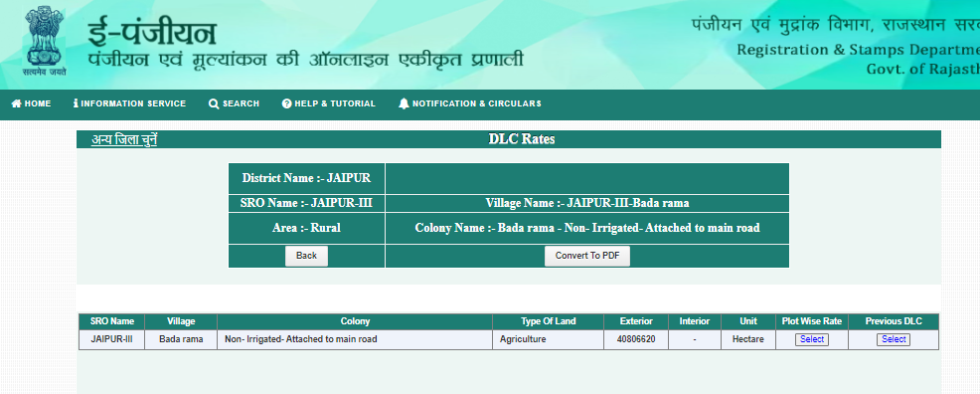Click the JAIPUR-III table cell
Image resolution: width=980 pixels, height=394 pixels.
[x=112, y=339]
